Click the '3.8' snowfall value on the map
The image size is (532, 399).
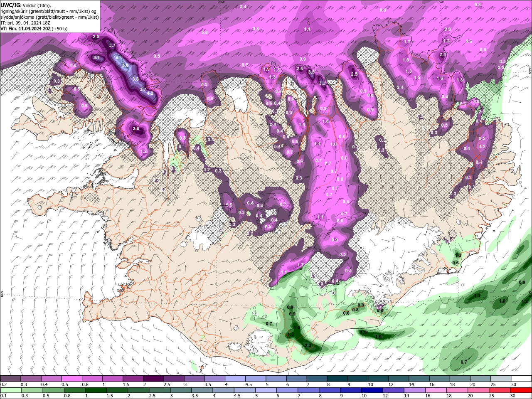[135, 79]
